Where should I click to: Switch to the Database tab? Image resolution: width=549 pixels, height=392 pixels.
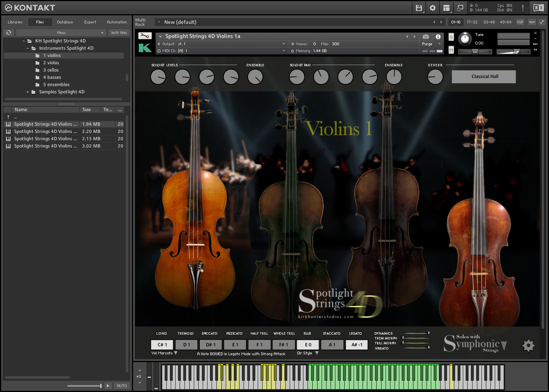point(65,22)
